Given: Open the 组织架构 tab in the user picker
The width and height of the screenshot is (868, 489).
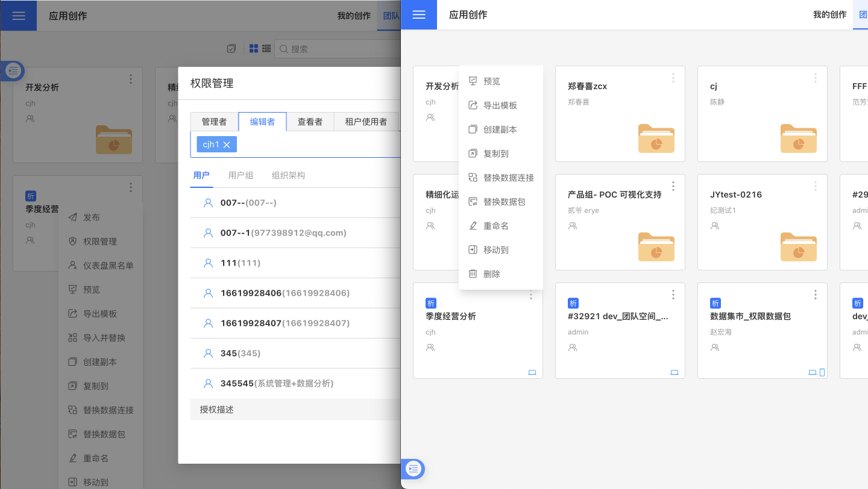Looking at the screenshot, I should (x=288, y=175).
